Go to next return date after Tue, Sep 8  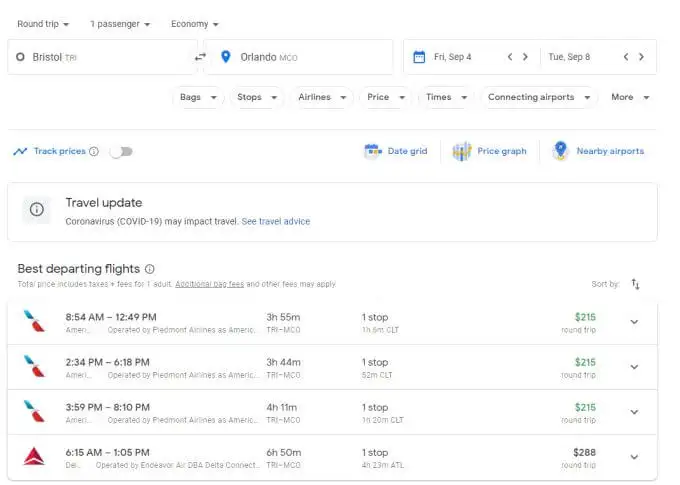[641, 57]
